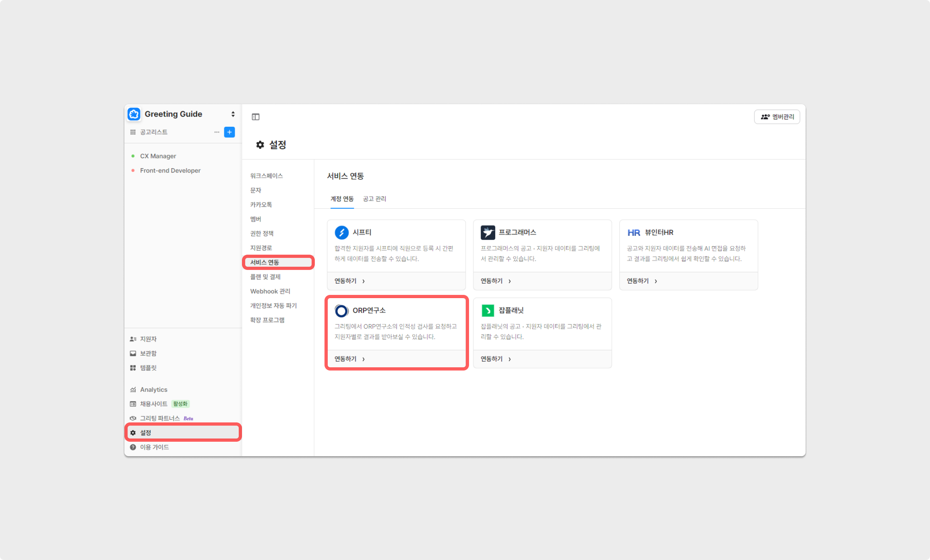Open 이용 가이드 help item
The width and height of the screenshot is (930, 560).
154,447
